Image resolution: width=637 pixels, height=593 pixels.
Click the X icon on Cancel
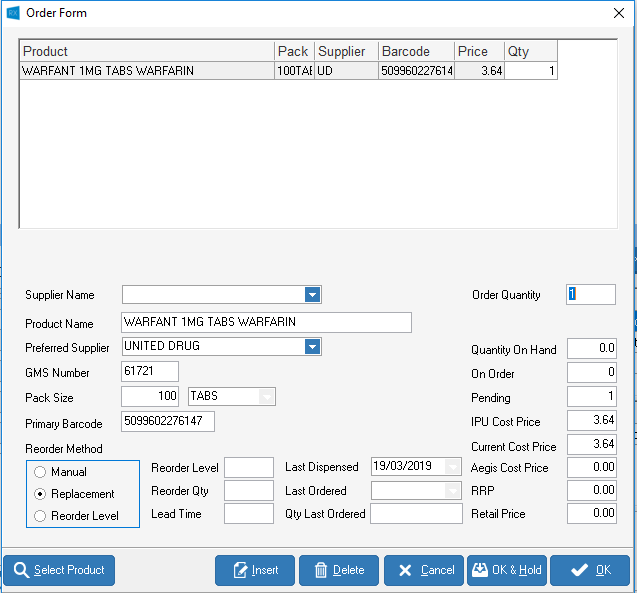coord(405,570)
